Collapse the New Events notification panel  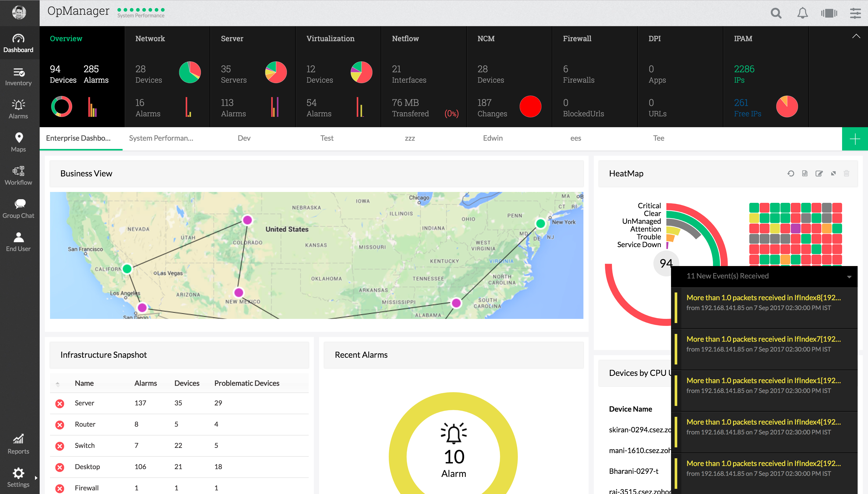pyautogui.click(x=849, y=277)
